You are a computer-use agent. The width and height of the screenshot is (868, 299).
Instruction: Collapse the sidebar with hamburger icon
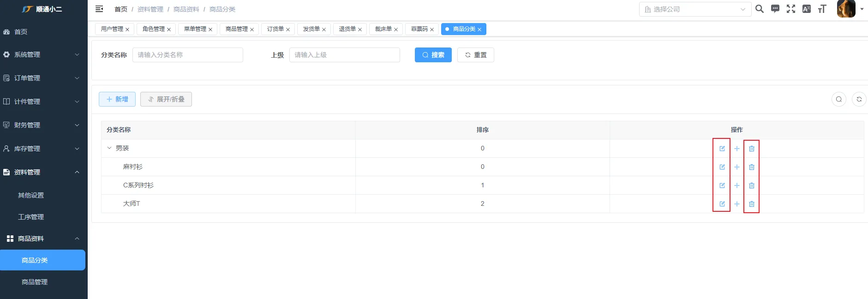coord(99,9)
